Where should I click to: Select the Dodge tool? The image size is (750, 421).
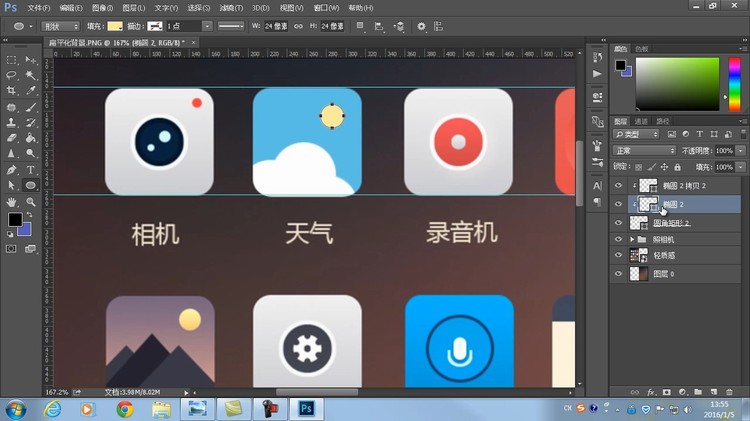tap(31, 154)
